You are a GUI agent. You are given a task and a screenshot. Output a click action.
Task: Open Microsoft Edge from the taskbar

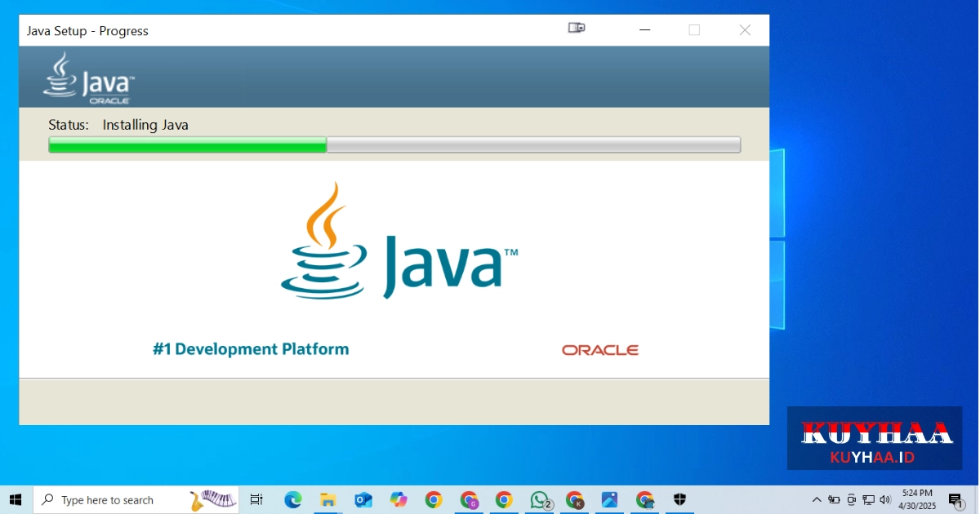pos(292,499)
